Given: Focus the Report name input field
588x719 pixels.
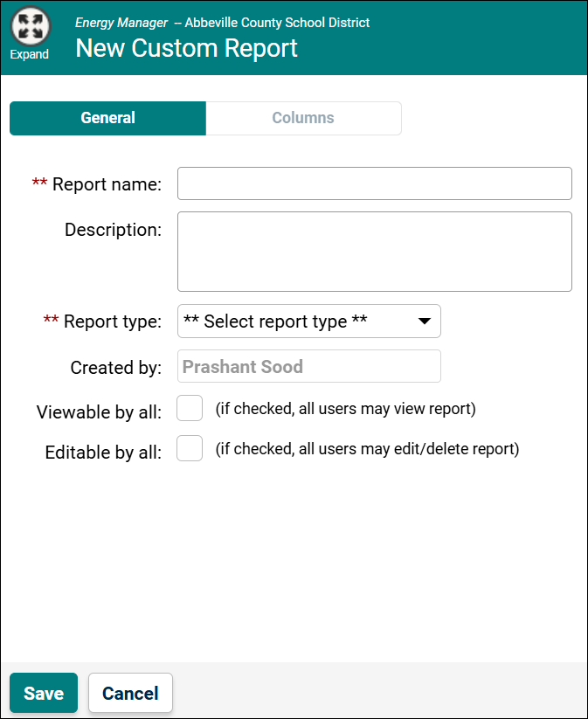Looking at the screenshot, I should click(374, 183).
